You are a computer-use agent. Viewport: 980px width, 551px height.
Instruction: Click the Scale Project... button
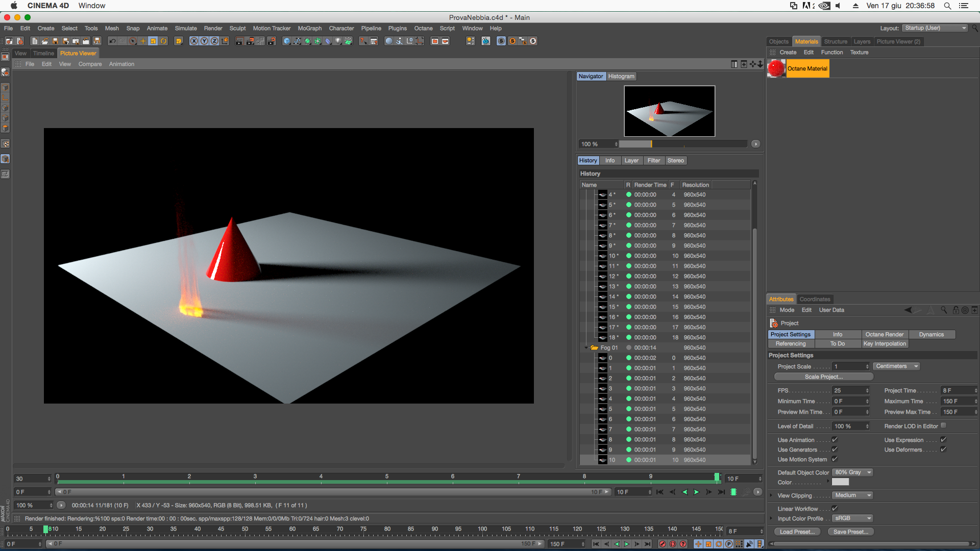[823, 377]
